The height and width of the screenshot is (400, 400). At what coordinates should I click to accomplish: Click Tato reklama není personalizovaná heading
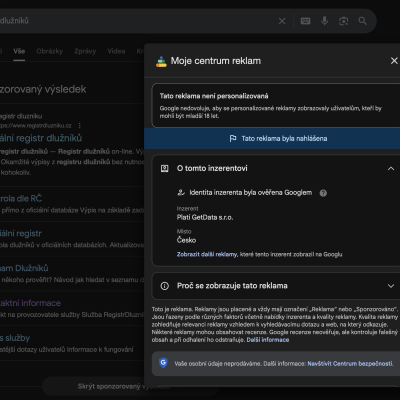214,96
